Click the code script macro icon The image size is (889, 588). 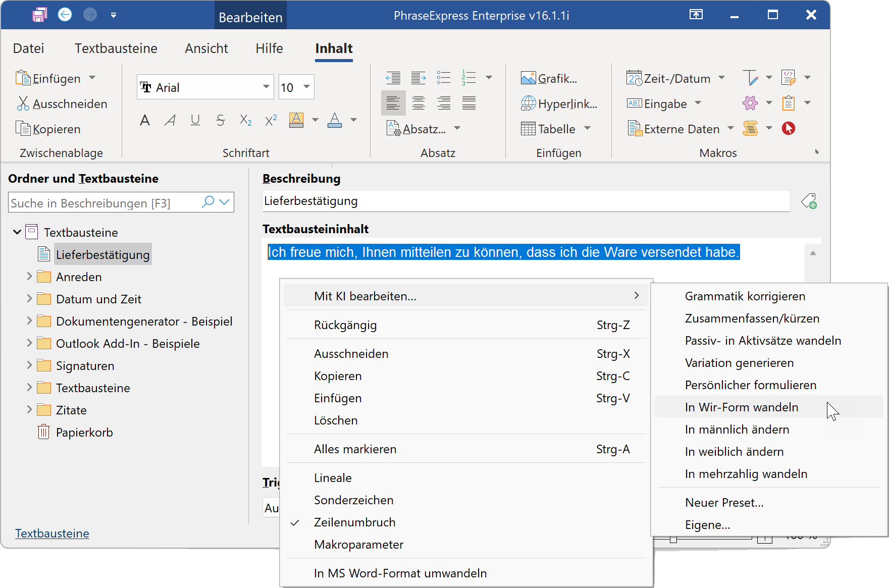tap(789, 78)
